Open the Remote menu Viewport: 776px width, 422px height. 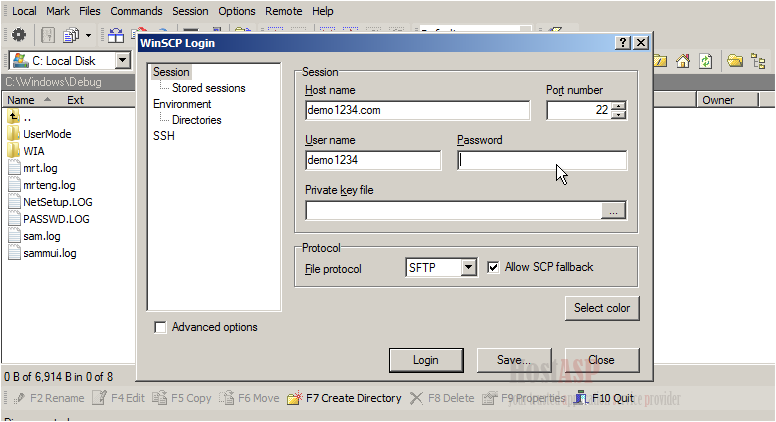[x=284, y=11]
